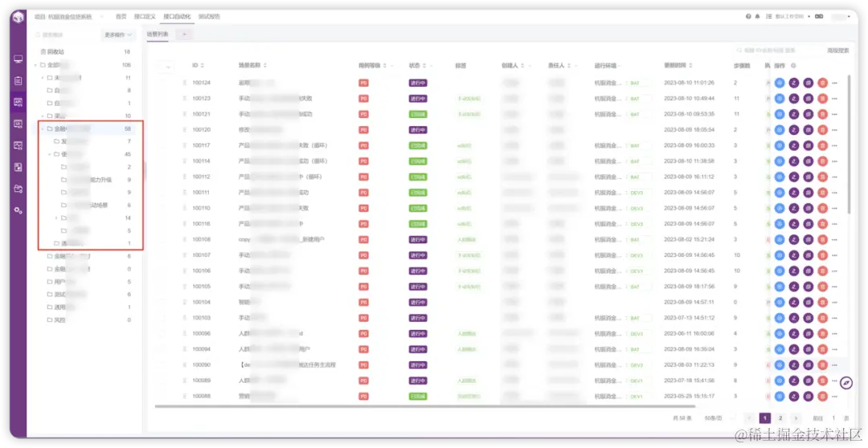Tick the checkbox for scenario 100107

click(x=162, y=255)
